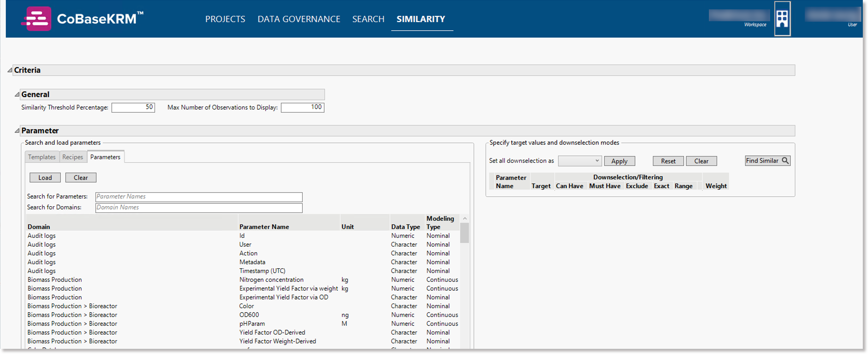The height and width of the screenshot is (354, 868).
Task: Click Clear button next to Reset
Action: coord(701,161)
